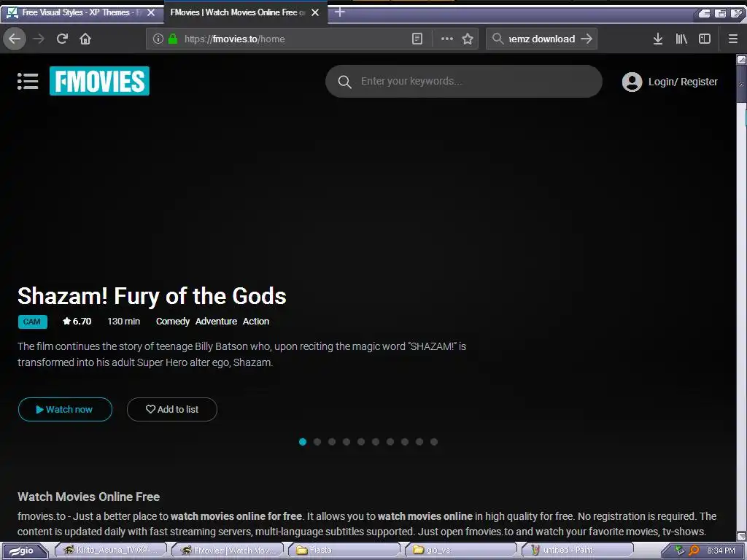Click the Add to list button
The width and height of the screenshot is (747, 560).
(x=172, y=410)
